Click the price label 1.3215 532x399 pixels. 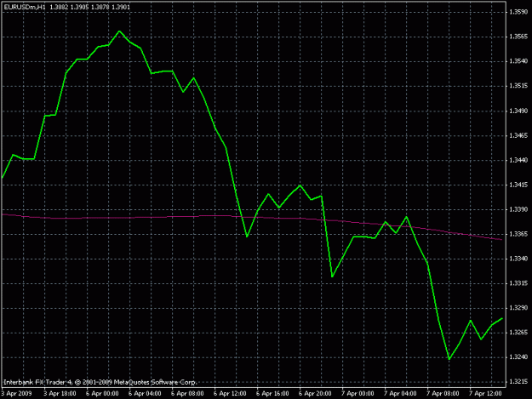(518, 382)
